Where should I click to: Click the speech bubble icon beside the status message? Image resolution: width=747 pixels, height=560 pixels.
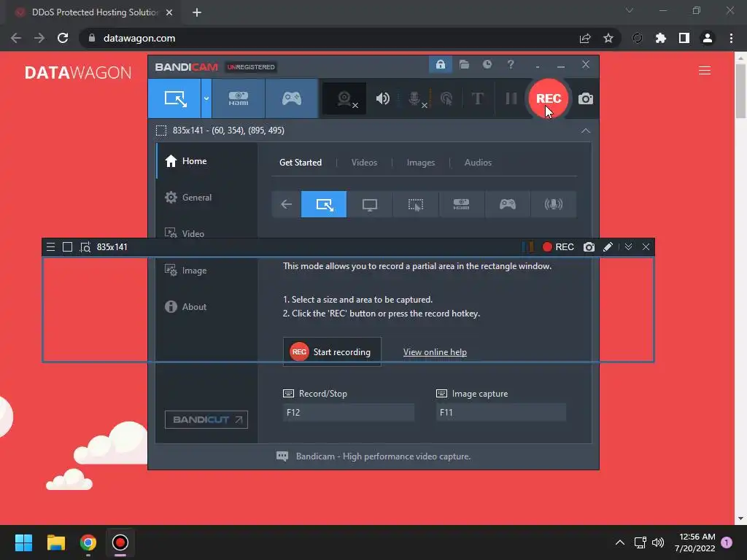click(x=282, y=456)
